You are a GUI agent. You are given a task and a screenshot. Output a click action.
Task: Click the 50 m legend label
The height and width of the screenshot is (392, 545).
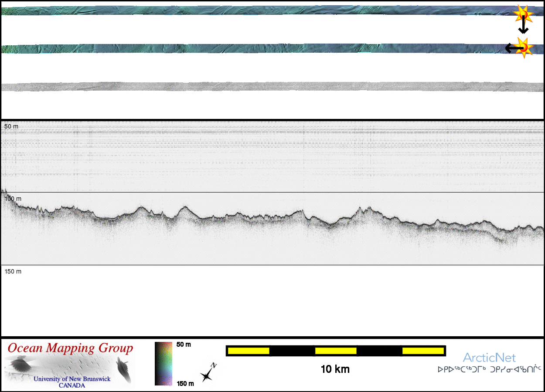click(184, 345)
